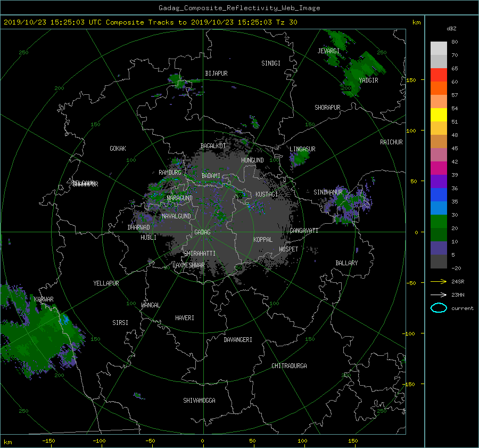
Task: Click the UTC Composite Tracks timestamp header
Action: click(x=150, y=22)
